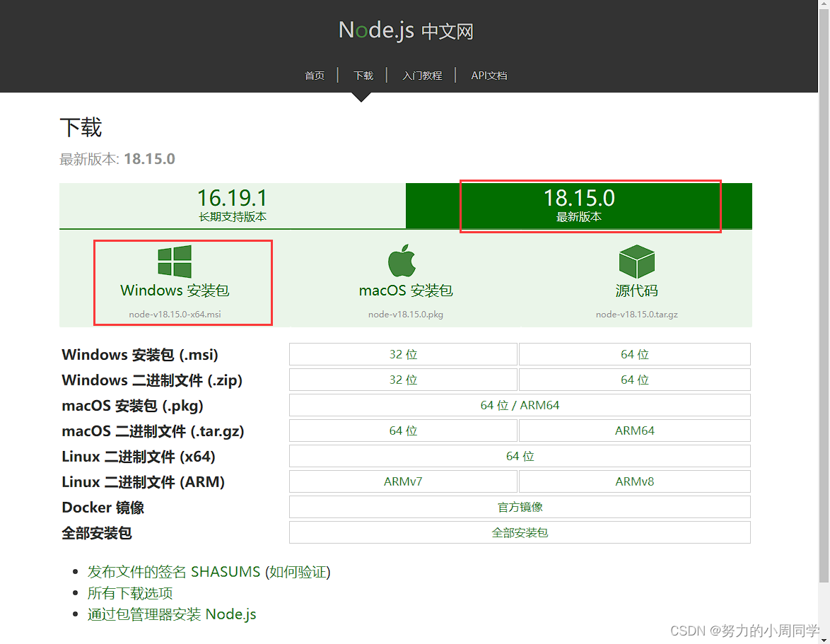Open 发布文件的签名 SHASUMS link
Viewport: 830px width, 644px height.
tap(174, 571)
